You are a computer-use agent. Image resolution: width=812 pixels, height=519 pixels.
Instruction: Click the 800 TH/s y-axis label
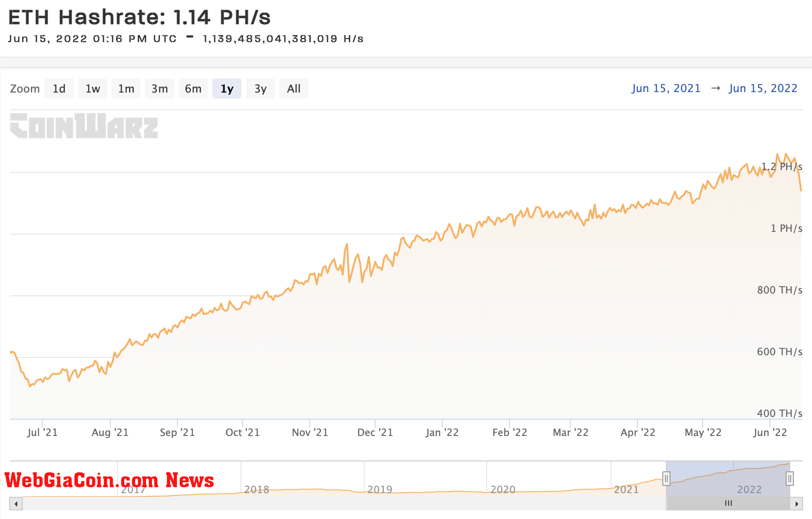(x=780, y=290)
